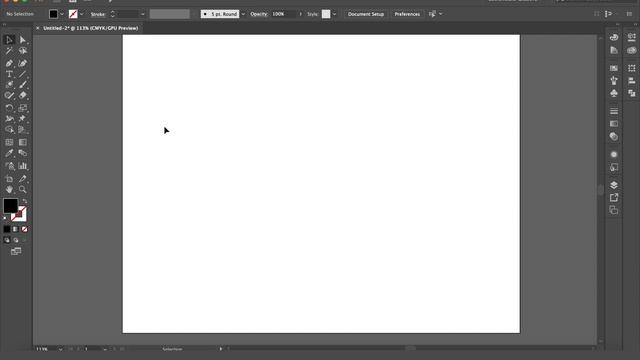Select the Gradient tool
The height and width of the screenshot is (360, 640).
(x=22, y=142)
